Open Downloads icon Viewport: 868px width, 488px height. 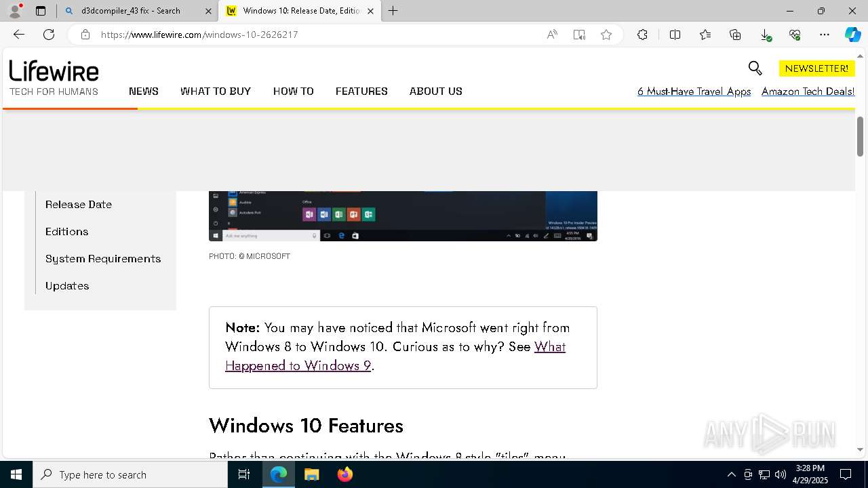(765, 35)
